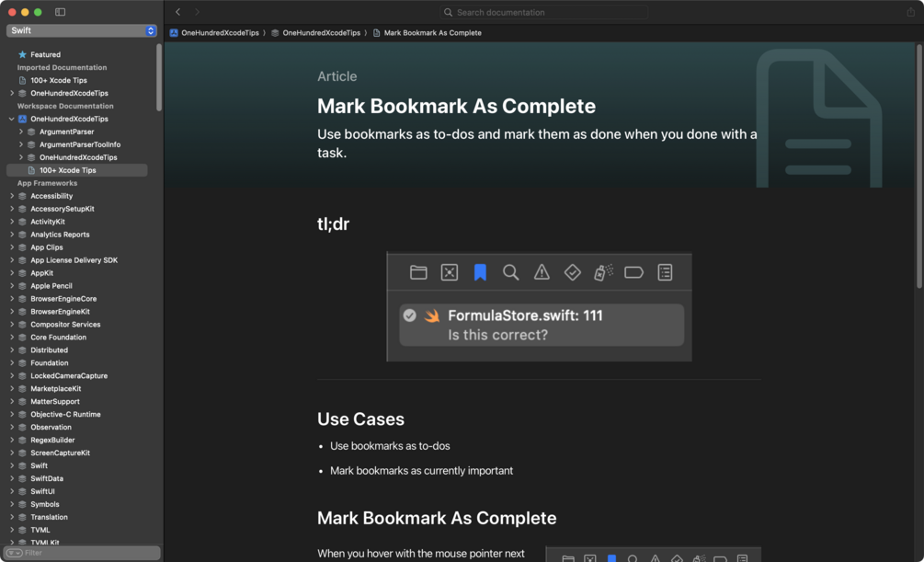
Task: Click the FormulaStore.swift: 111 bookmark row
Action: tap(542, 325)
